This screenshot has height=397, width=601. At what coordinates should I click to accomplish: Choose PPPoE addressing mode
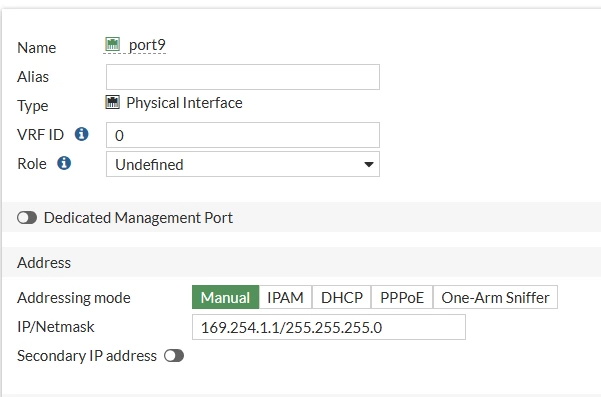(402, 297)
